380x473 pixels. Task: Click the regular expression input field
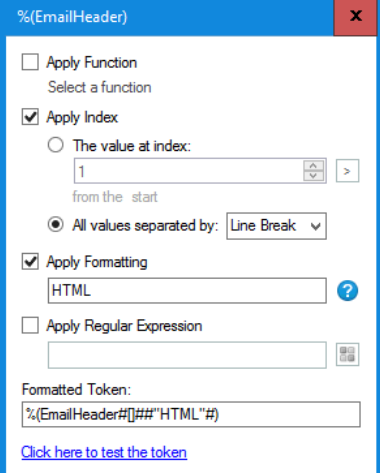187,355
